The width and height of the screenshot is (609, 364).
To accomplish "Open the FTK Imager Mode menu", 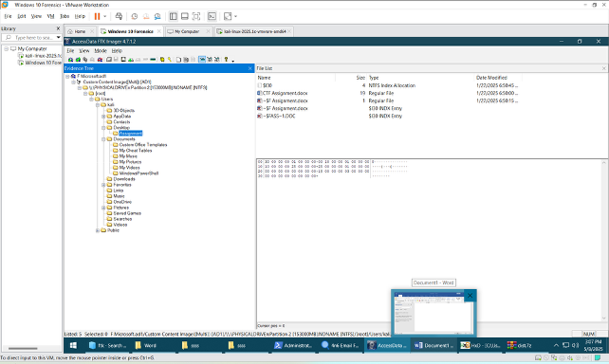I will pos(101,51).
